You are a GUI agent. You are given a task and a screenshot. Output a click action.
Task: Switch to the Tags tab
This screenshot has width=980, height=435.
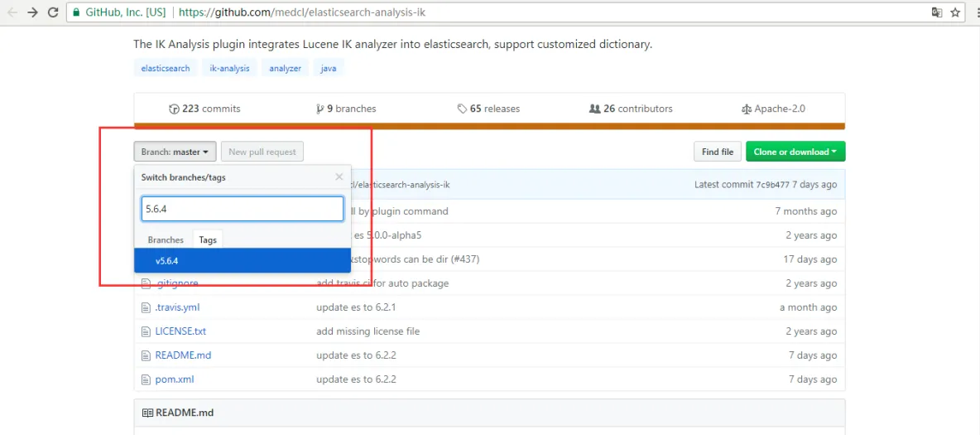pyautogui.click(x=208, y=239)
